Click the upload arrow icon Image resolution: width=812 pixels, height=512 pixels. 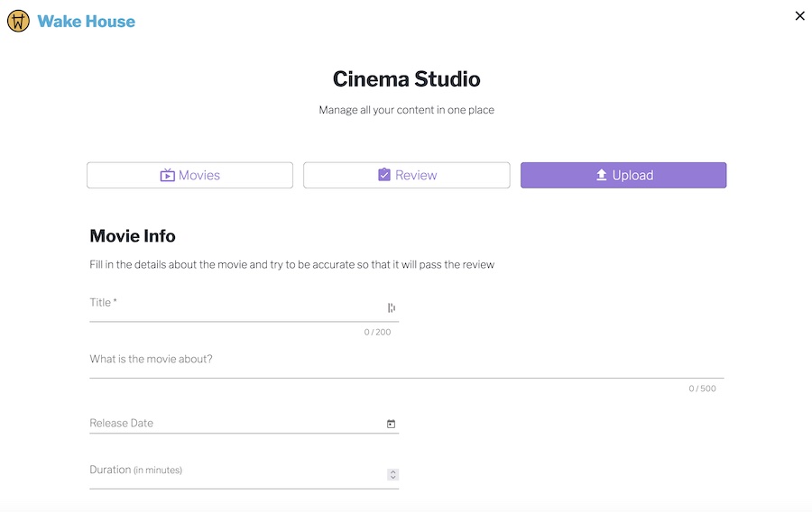click(601, 175)
